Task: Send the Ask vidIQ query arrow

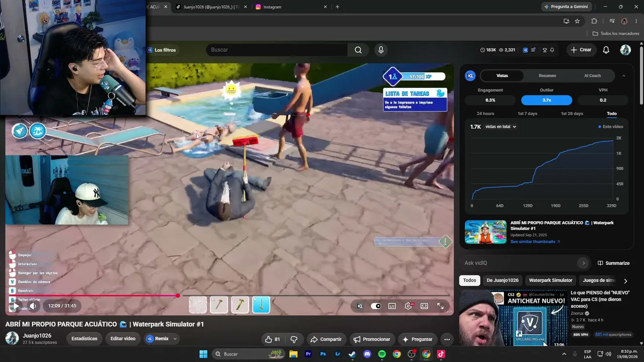Action: pos(584,263)
